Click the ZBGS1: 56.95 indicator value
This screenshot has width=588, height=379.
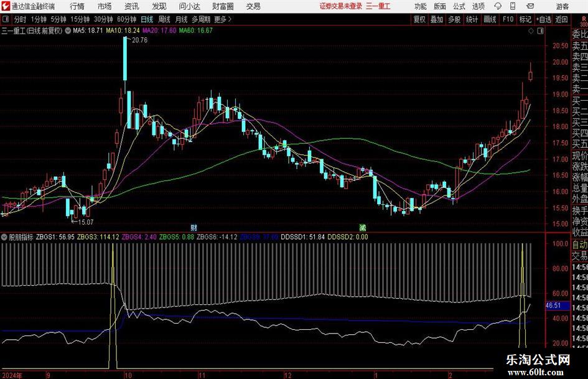point(55,236)
